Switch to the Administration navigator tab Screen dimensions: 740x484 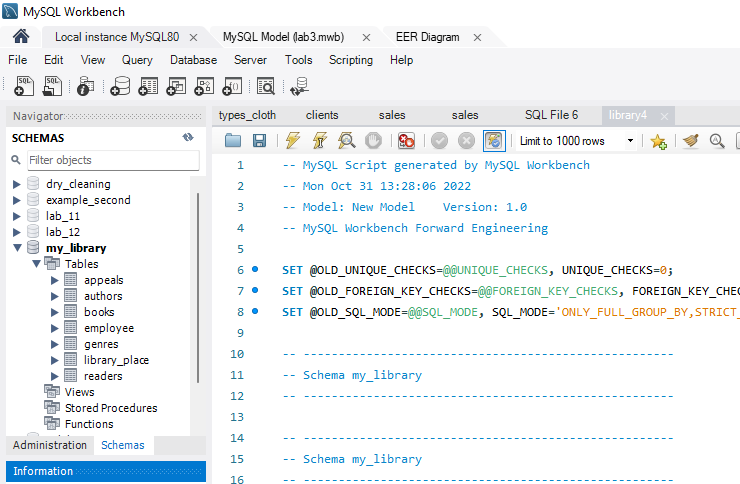50,445
